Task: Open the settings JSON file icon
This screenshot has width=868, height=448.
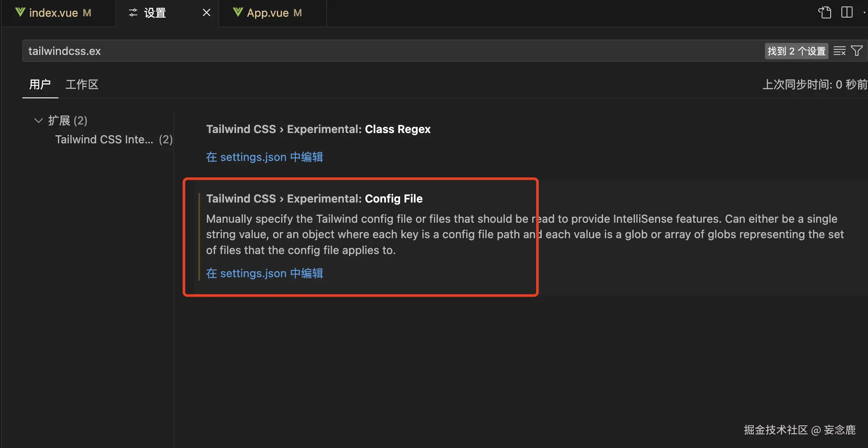Action: [824, 12]
